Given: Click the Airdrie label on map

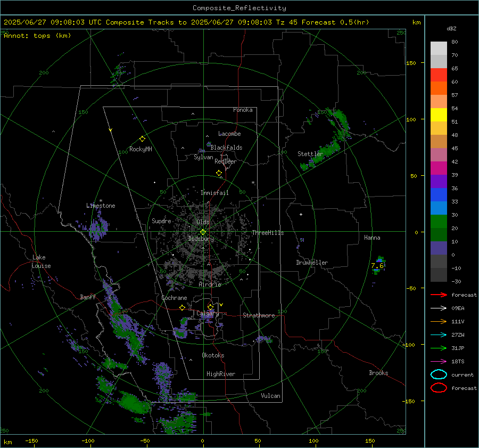Looking at the screenshot, I should point(210,284).
